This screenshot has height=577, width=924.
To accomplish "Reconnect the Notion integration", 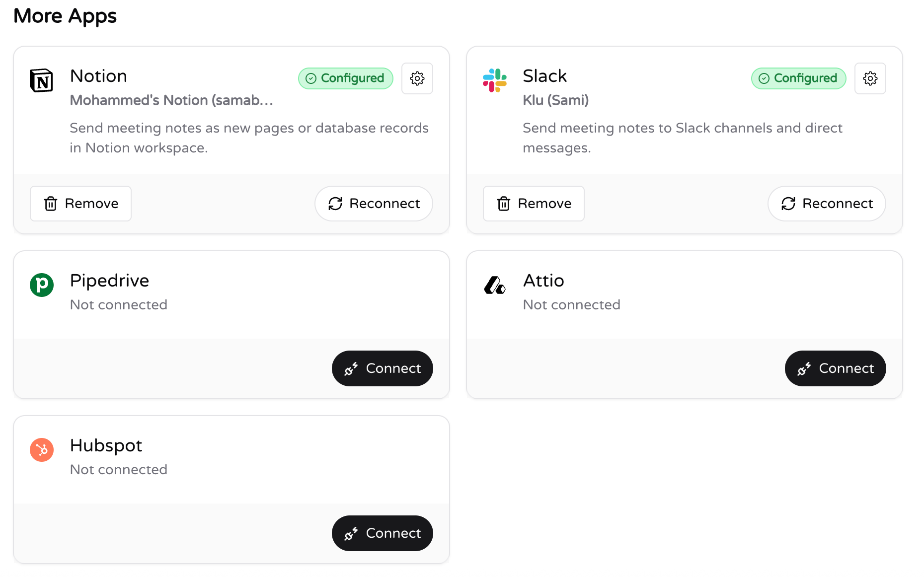I will pos(374,204).
